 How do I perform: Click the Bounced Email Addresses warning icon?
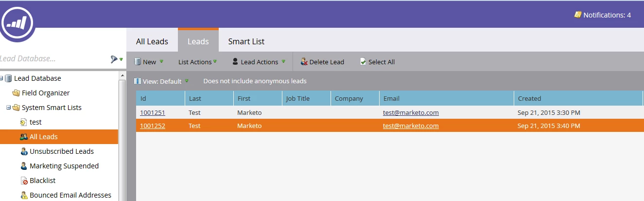tap(24, 195)
